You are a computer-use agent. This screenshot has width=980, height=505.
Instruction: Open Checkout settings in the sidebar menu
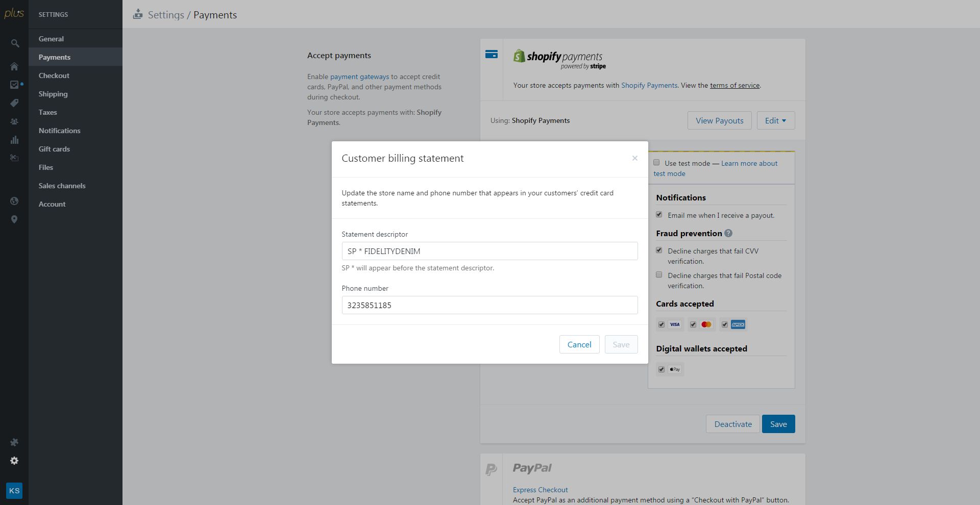pos(54,75)
